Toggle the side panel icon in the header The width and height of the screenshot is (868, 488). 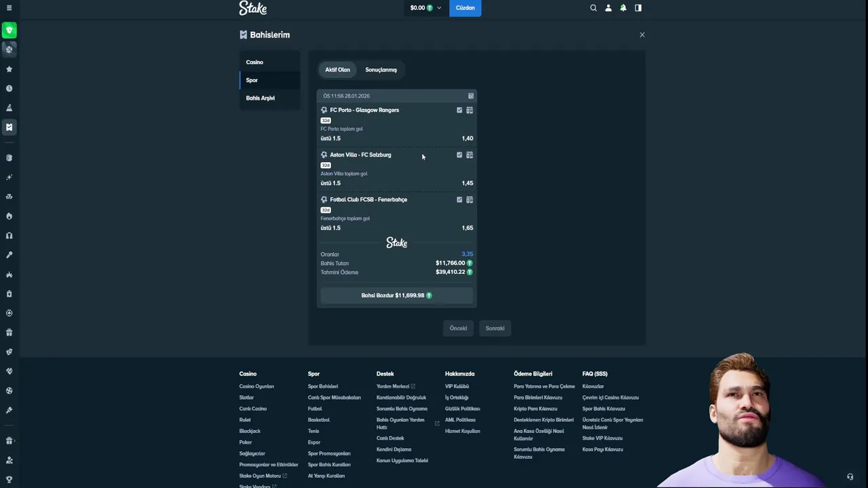[638, 8]
